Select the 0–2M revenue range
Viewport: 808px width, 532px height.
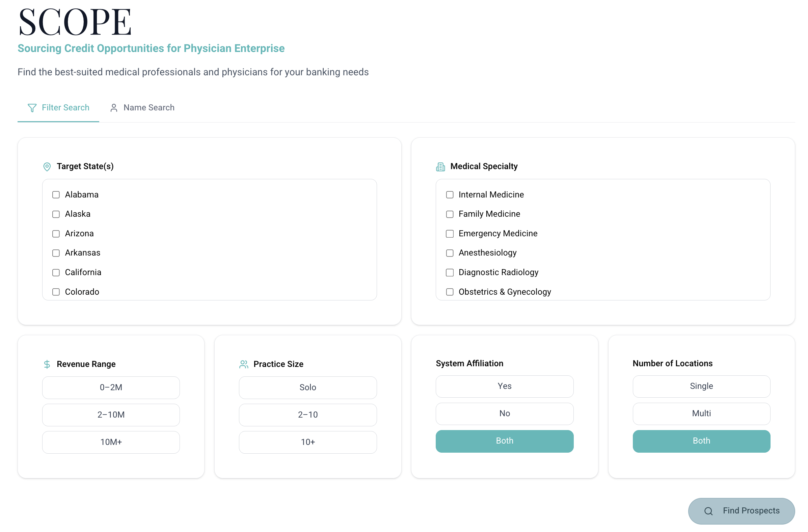point(111,387)
